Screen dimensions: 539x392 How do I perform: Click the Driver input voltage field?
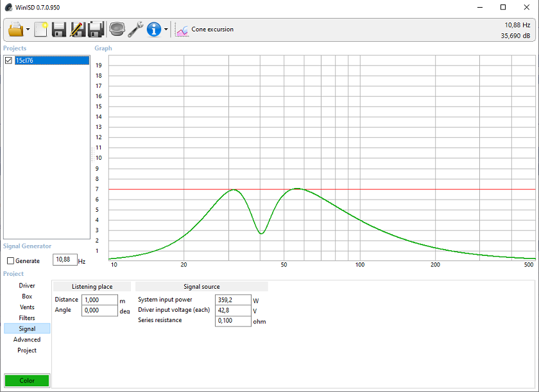tap(233, 311)
